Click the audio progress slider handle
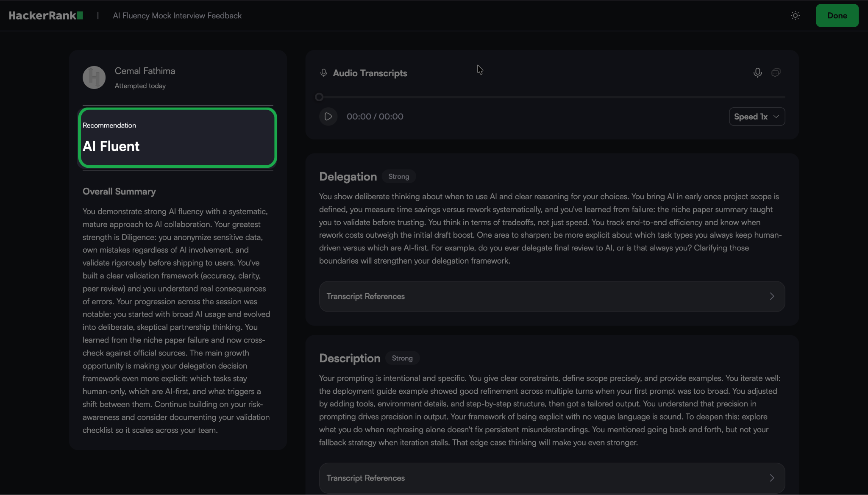The width and height of the screenshot is (868, 495). pyautogui.click(x=319, y=97)
